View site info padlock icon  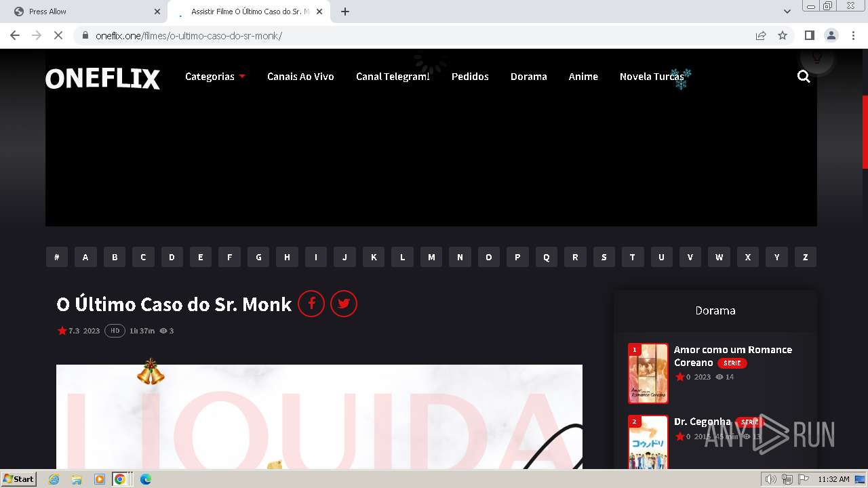pyautogui.click(x=85, y=35)
